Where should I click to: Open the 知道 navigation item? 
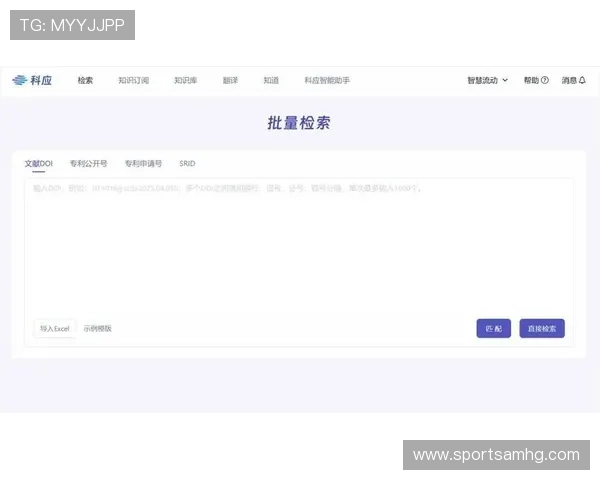(x=271, y=80)
